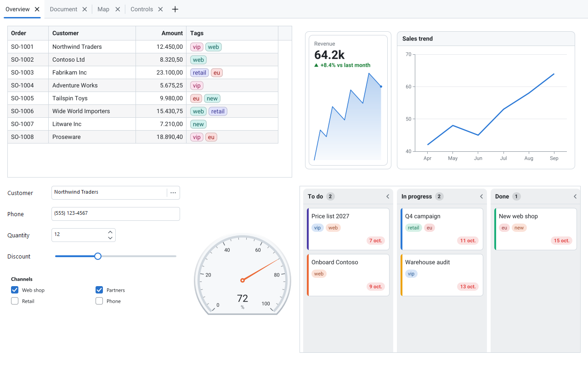This screenshot has width=588, height=368.
Task: Close the Controls tab
Action: pyautogui.click(x=160, y=9)
